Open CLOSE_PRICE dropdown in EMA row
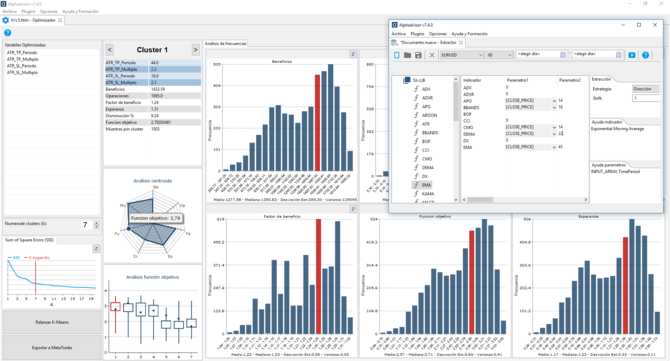670x361 pixels. click(x=554, y=147)
